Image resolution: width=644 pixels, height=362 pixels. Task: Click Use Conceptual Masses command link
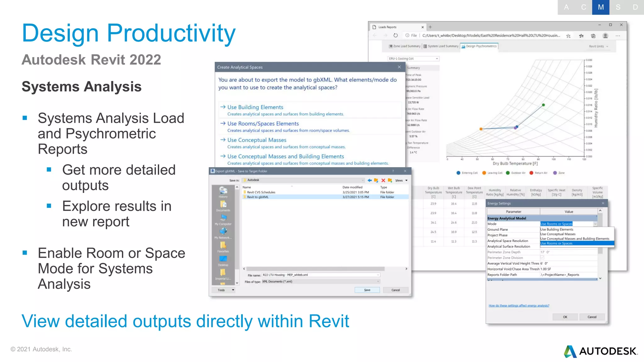click(310, 143)
